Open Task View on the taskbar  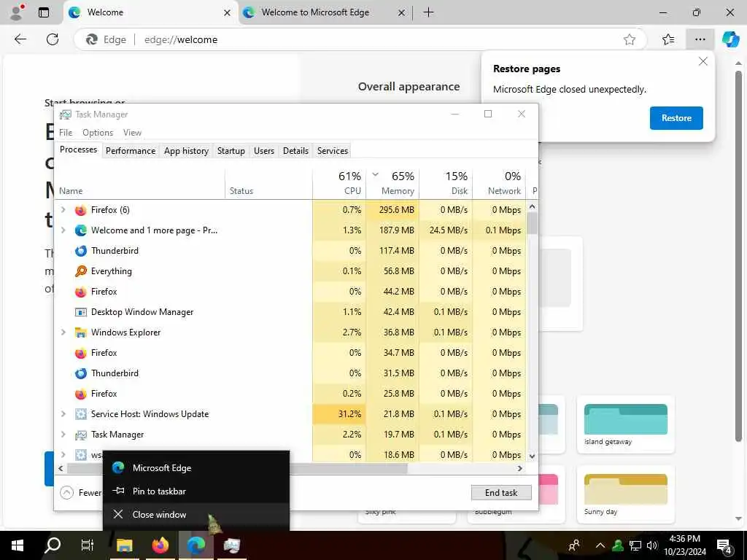tap(88, 545)
